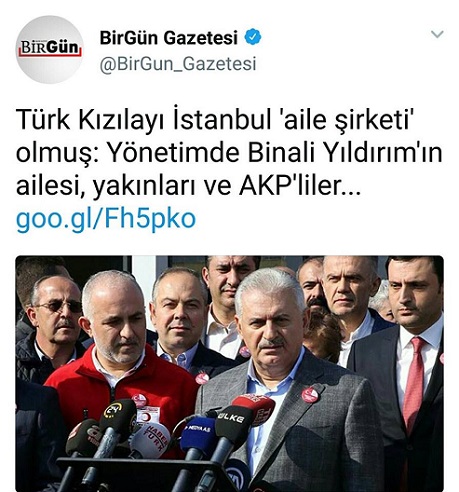Open BirGün Gazetesi display name
Viewport: 459px width, 492px height.
click(x=168, y=37)
